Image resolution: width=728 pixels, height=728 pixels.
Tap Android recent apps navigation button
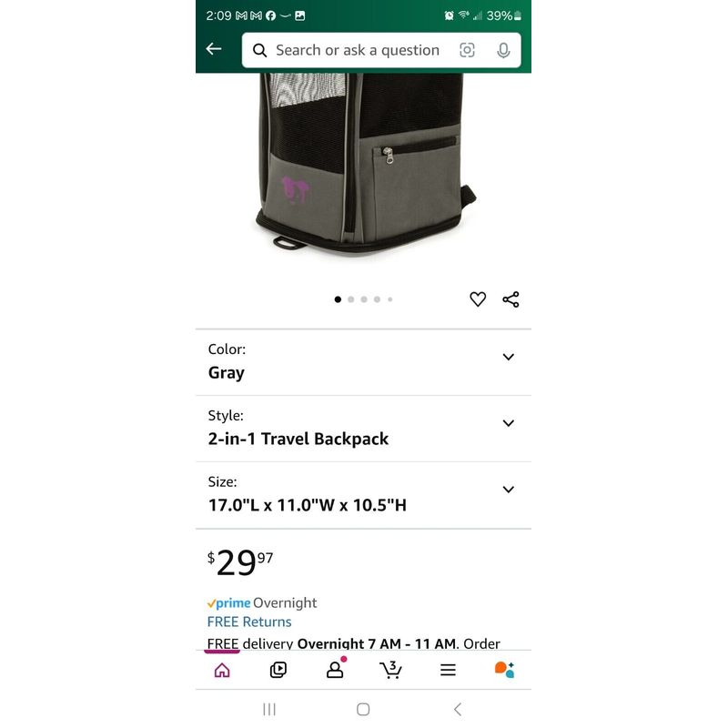(269, 709)
